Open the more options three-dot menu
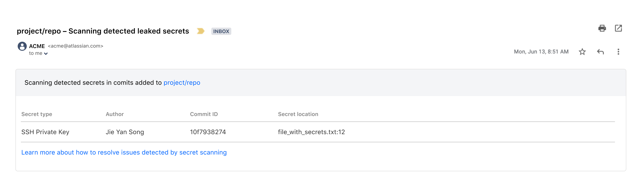Image resolution: width=644 pixels, height=179 pixels. click(618, 52)
